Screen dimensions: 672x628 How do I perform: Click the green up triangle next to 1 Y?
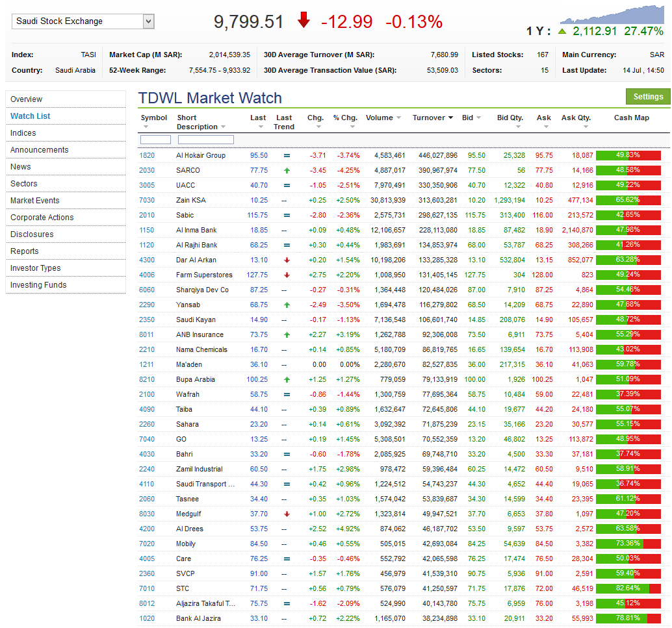pos(562,31)
